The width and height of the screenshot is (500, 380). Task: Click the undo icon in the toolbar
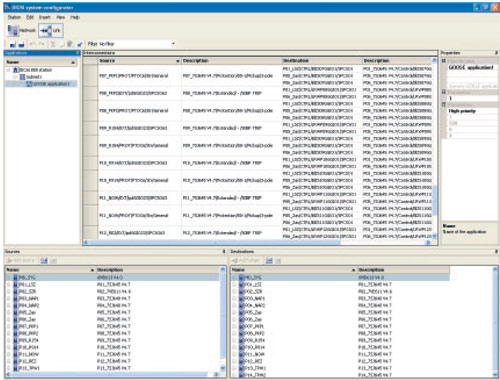coord(33,44)
